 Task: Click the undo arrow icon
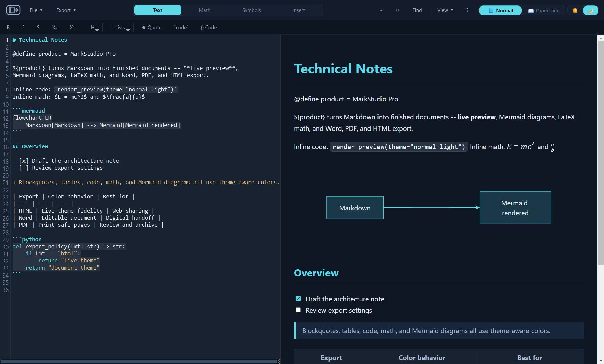click(x=381, y=10)
